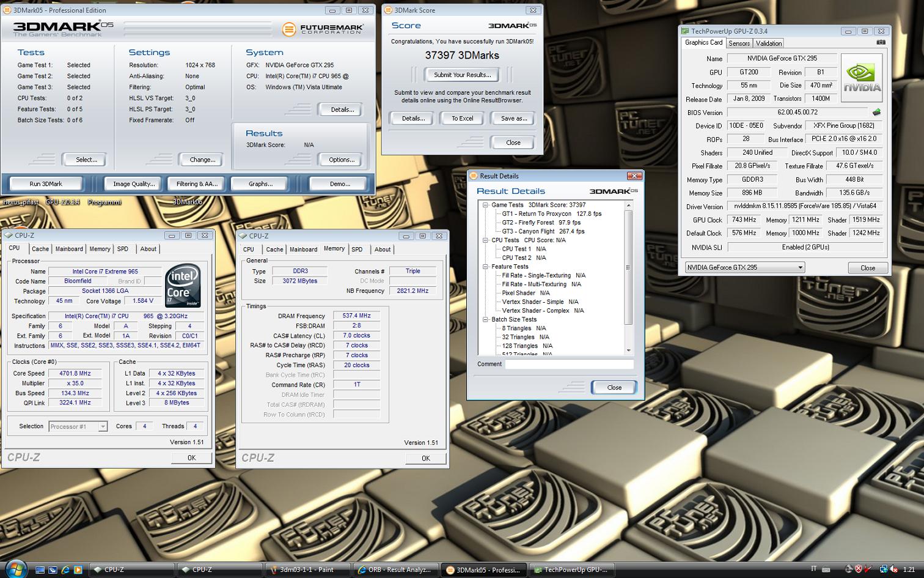Launch Internet Explorer from quick launch
This screenshot has width=924, height=578.
point(66,569)
